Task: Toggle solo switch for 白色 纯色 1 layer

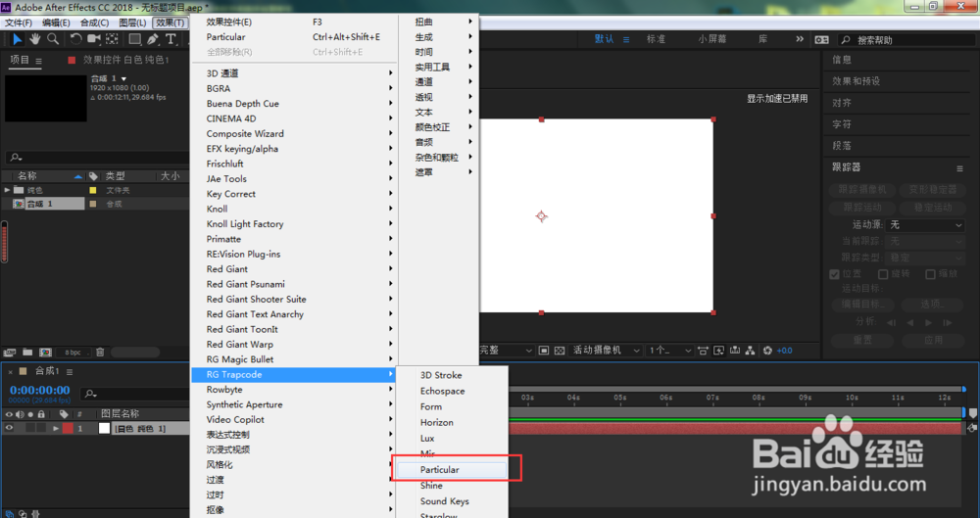Action: [30, 428]
